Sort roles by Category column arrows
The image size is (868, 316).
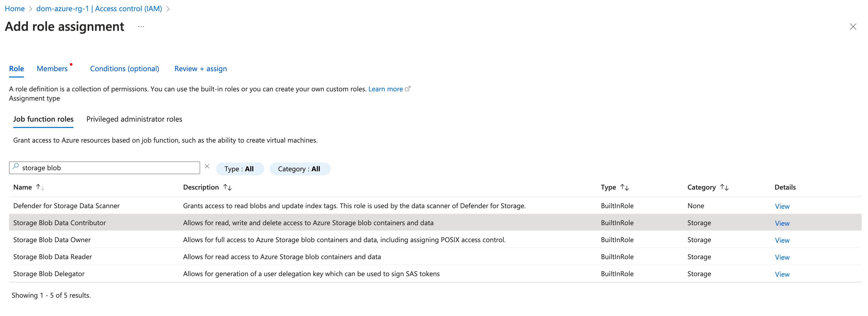(x=724, y=187)
